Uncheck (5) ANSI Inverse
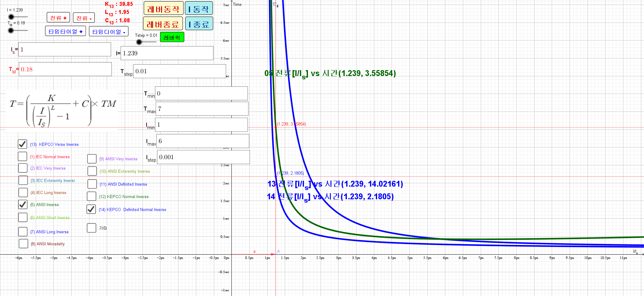 coord(23,204)
